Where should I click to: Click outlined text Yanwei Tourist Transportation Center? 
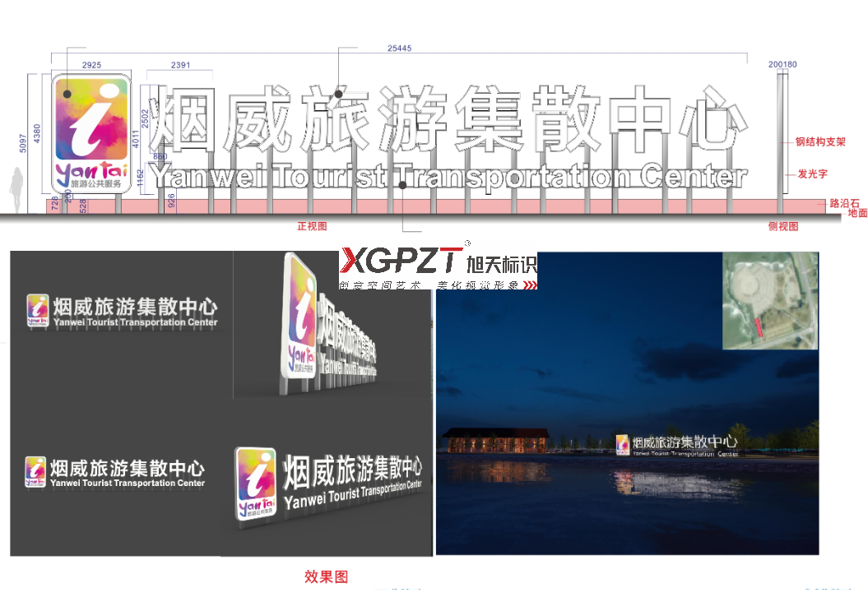(x=448, y=177)
